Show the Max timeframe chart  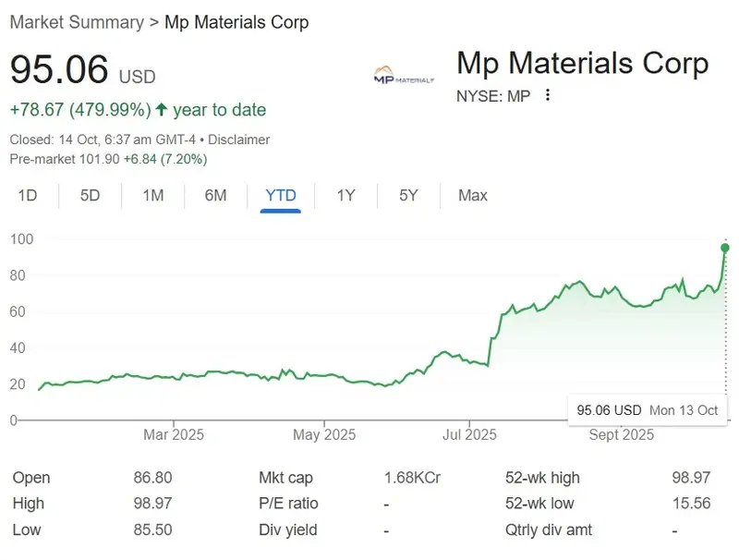[471, 196]
